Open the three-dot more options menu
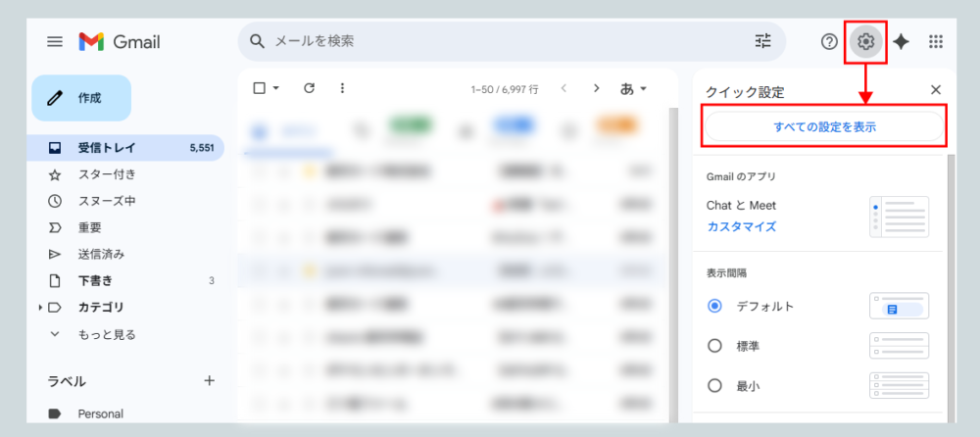Viewport: 980px width, 437px height. coord(342,88)
